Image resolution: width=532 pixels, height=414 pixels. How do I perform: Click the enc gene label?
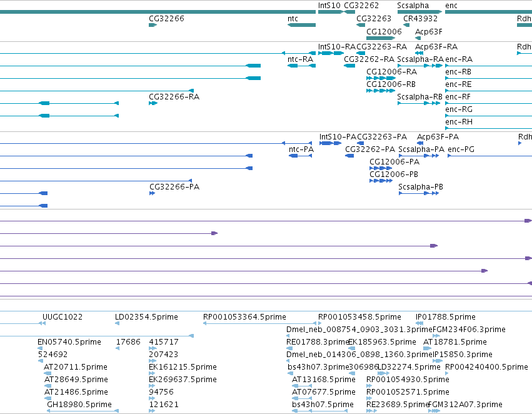[x=451, y=6]
